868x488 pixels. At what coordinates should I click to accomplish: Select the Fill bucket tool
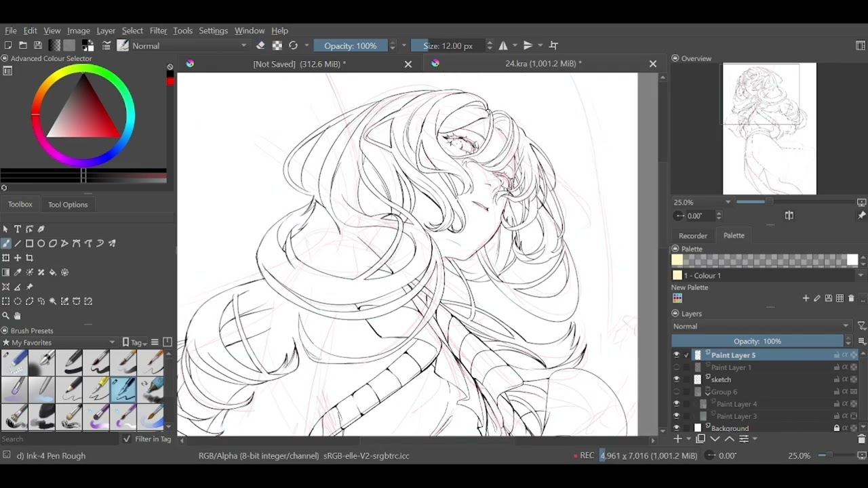53,272
